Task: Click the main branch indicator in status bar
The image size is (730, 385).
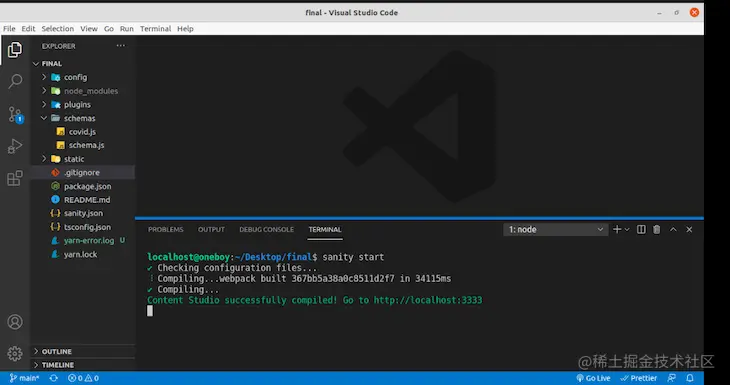Action: click(25, 378)
